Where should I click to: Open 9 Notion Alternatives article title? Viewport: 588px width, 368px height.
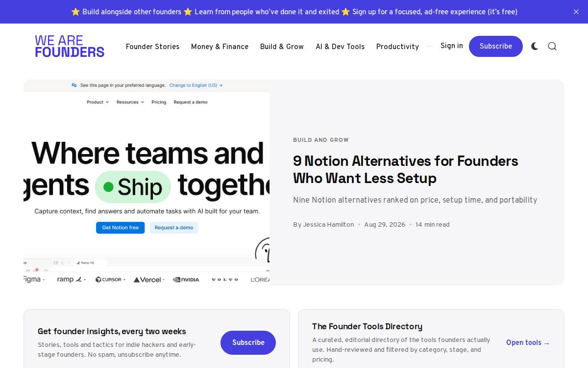click(x=406, y=169)
